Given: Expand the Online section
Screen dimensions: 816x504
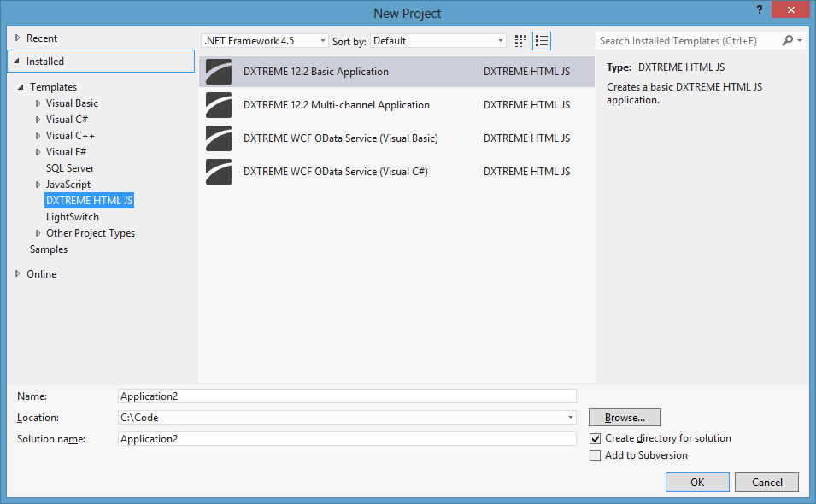Looking at the screenshot, I should point(18,273).
